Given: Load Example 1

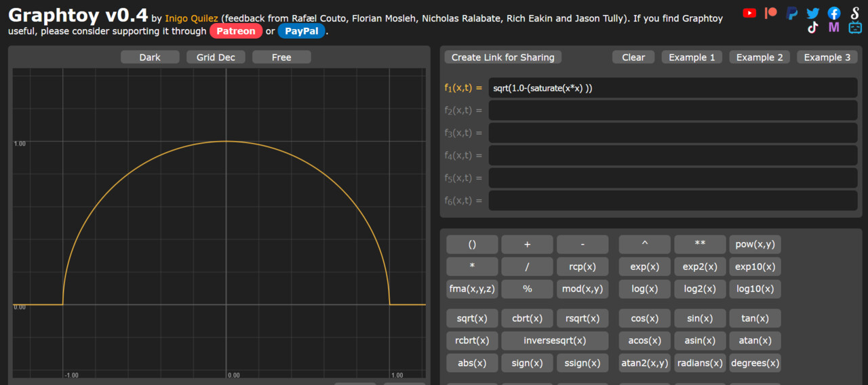Looking at the screenshot, I should click(692, 57).
